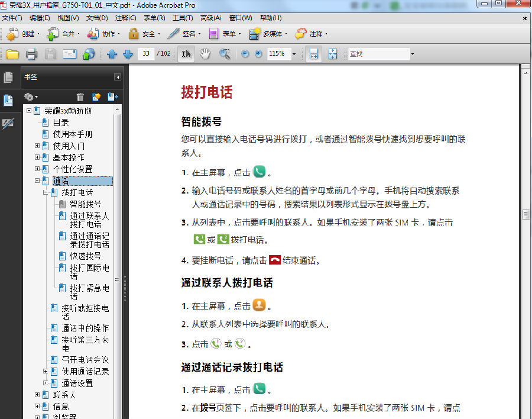Go to next page with down arrow
Viewport: 532px width, 419px height.
127,54
